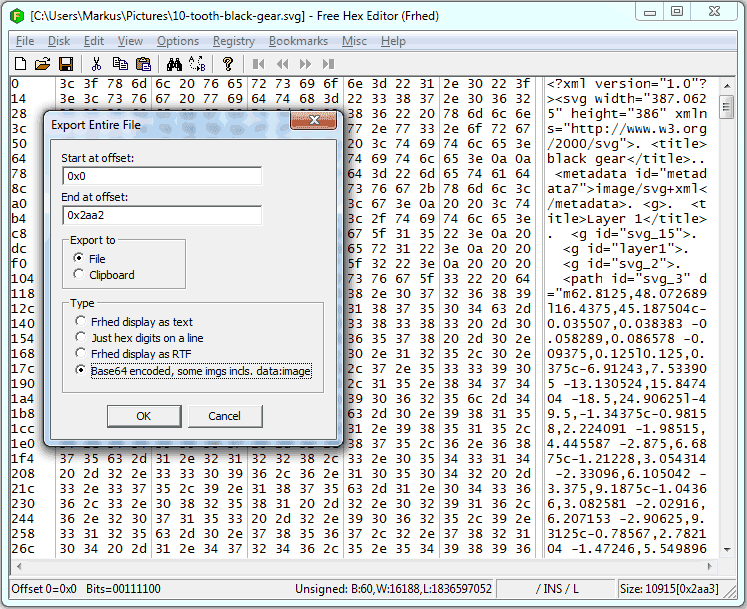Click the Offset 0=0x0 status text

[44, 589]
